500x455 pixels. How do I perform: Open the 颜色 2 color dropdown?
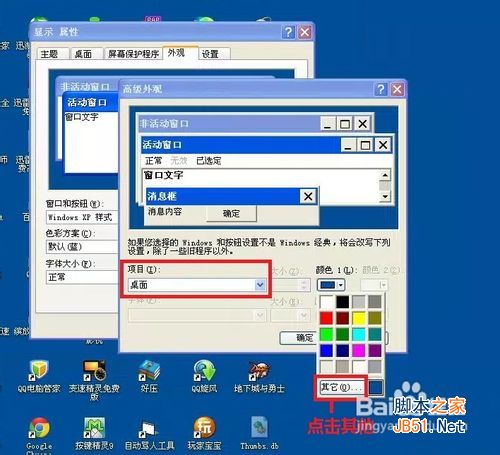374,285
